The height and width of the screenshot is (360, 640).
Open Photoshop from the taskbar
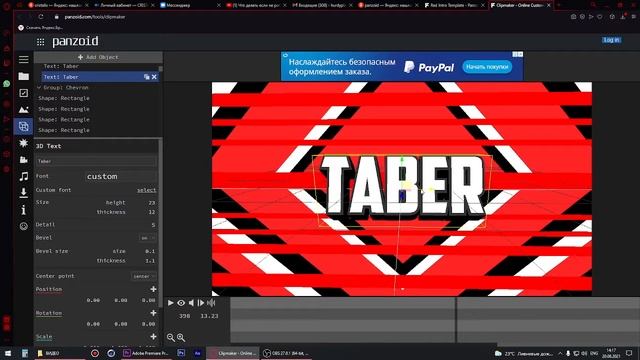(x=181, y=353)
